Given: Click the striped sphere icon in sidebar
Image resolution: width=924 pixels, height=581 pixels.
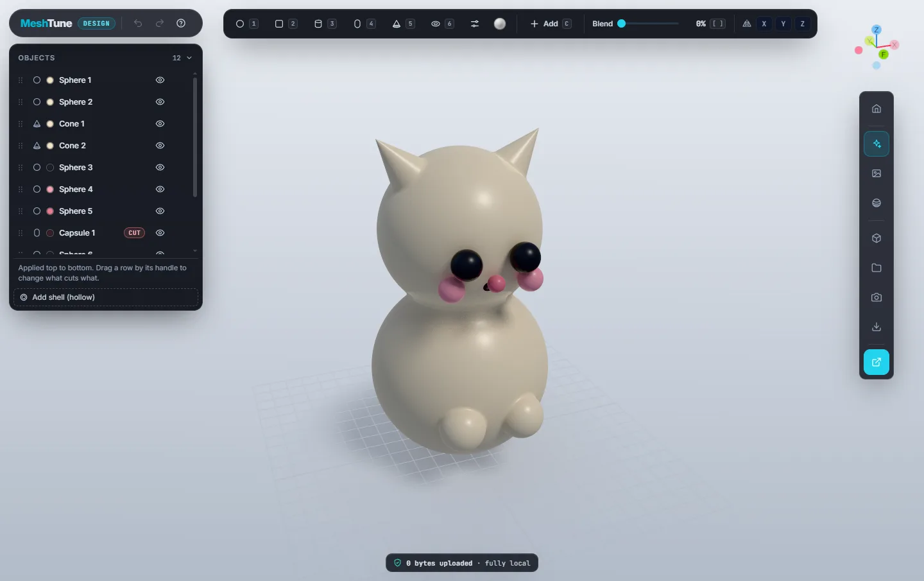Looking at the screenshot, I should coord(877,203).
